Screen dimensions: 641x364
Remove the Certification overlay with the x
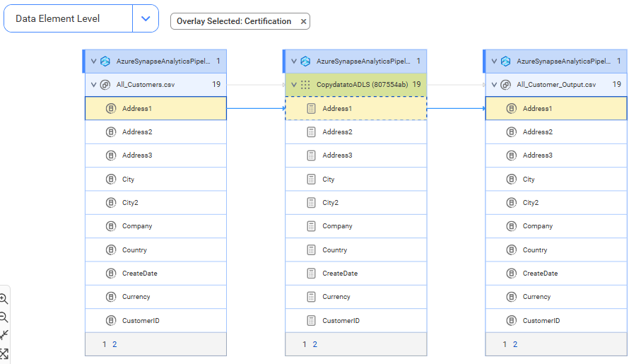point(303,22)
